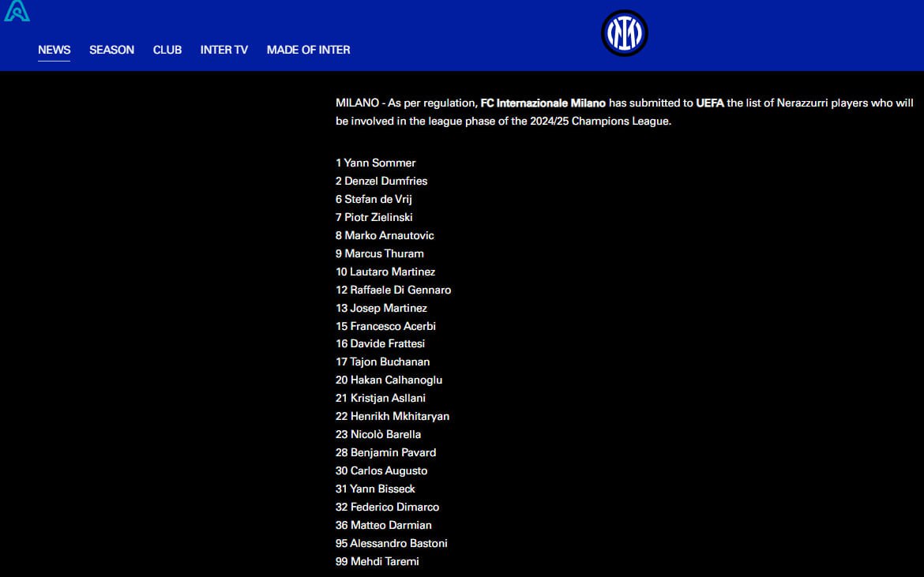This screenshot has width=924, height=577.
Task: Select MADE OF INTER in navigation
Action: (308, 50)
